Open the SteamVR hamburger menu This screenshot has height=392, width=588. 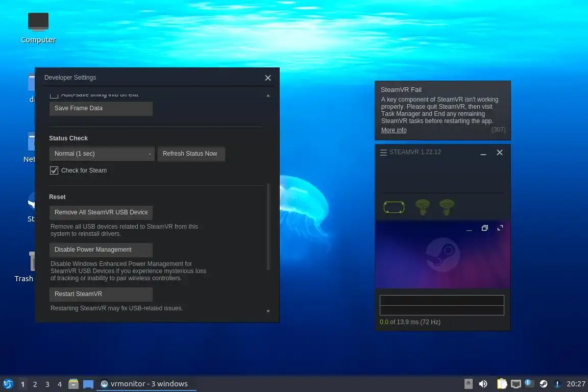[383, 152]
